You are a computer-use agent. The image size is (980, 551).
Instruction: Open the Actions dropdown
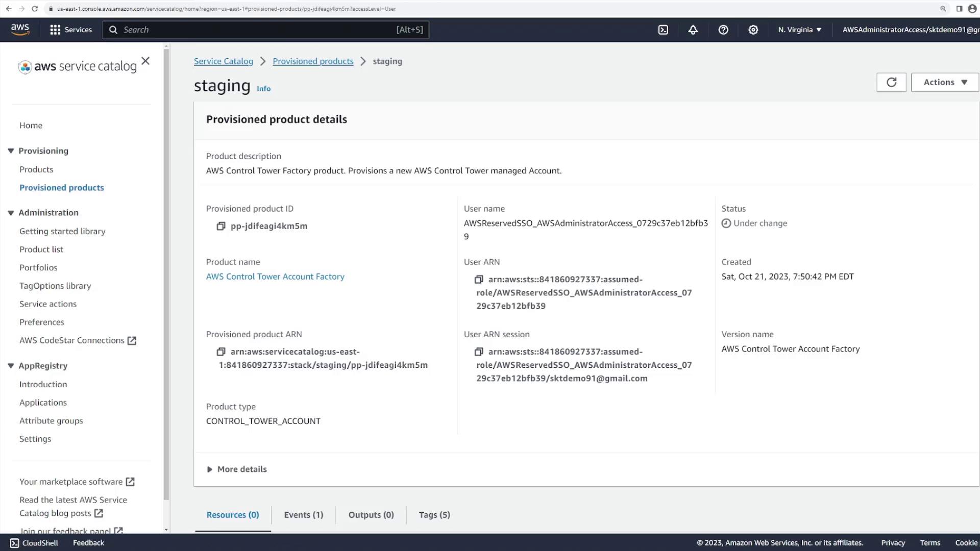tap(945, 82)
